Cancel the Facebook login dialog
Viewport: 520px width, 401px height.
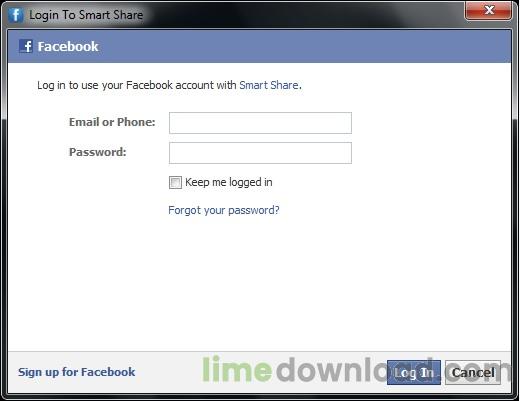click(x=473, y=372)
